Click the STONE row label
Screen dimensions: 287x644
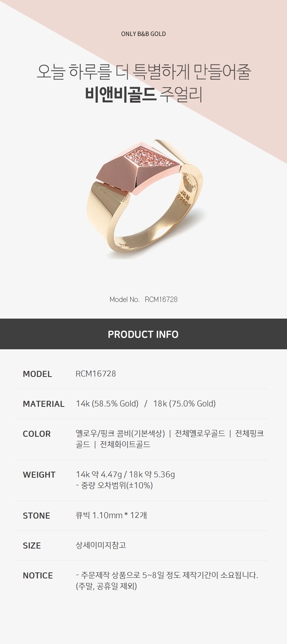point(36,516)
